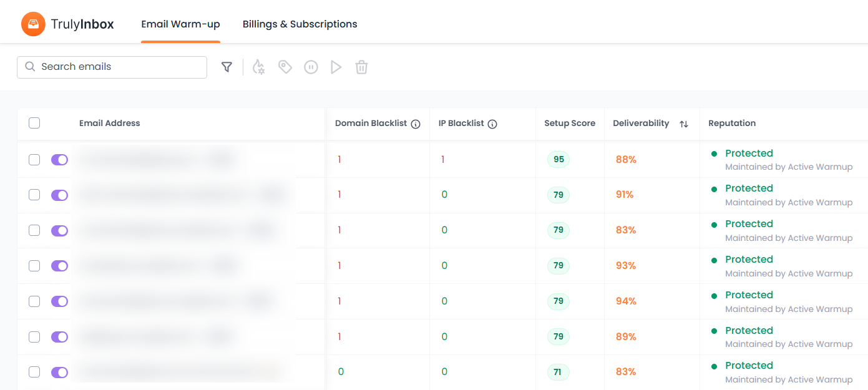Open Billings & Subscriptions tab
Screen dimensions: 868x390
click(300, 24)
